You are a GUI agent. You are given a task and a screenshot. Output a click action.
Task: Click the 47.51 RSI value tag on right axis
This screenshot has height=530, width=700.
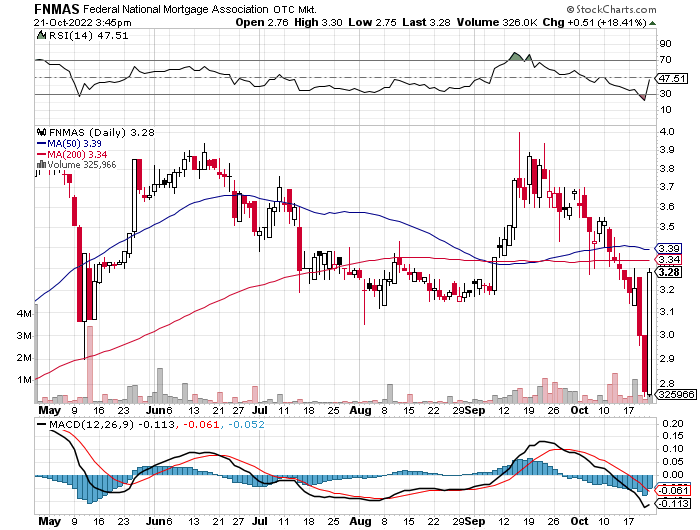[673, 79]
